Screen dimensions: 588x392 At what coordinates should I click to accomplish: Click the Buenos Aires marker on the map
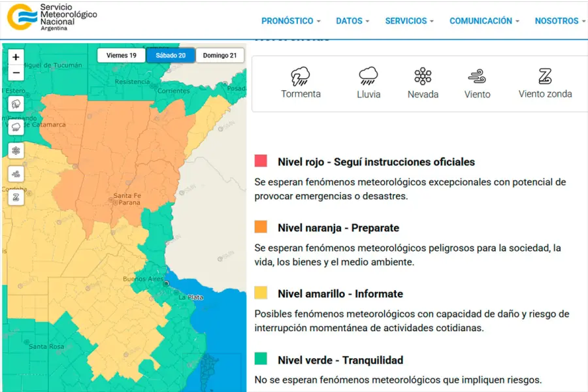pos(166,284)
